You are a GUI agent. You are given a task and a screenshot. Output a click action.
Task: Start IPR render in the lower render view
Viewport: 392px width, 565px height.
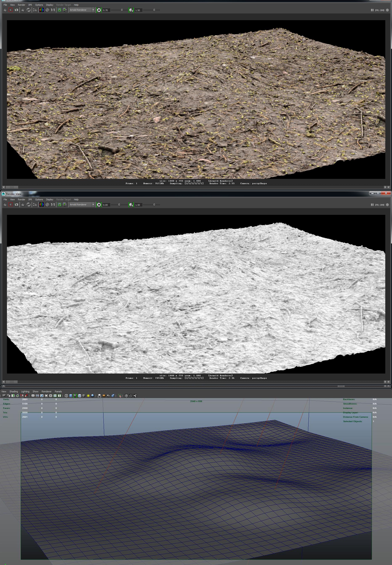pyautogui.click(x=23, y=205)
